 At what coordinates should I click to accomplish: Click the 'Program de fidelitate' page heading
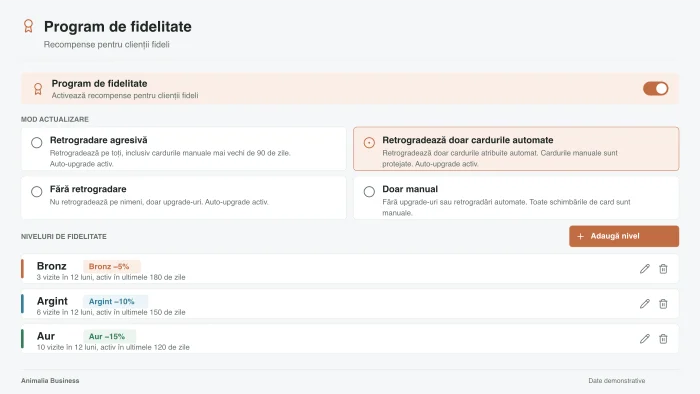117,26
